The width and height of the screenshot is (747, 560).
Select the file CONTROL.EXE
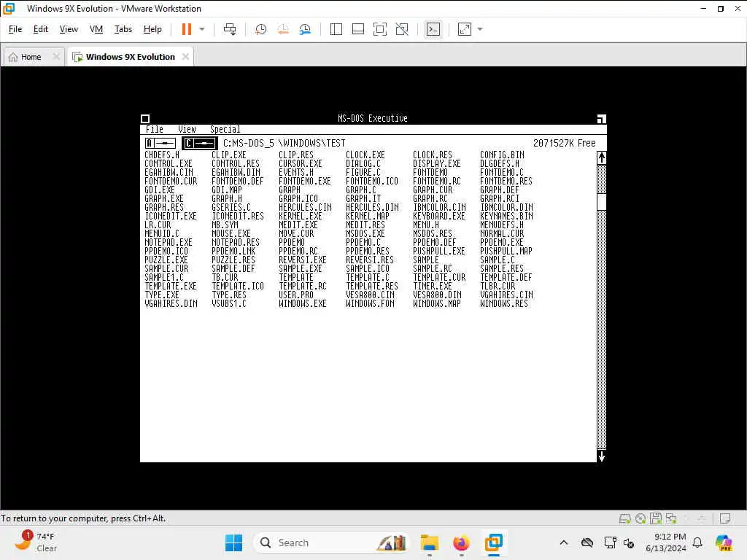[x=169, y=164]
